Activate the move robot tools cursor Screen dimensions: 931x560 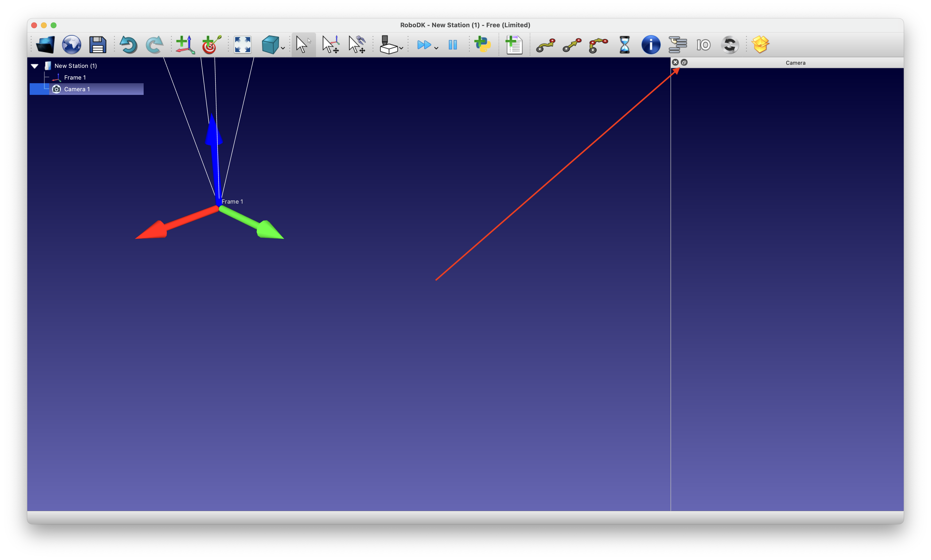point(357,45)
